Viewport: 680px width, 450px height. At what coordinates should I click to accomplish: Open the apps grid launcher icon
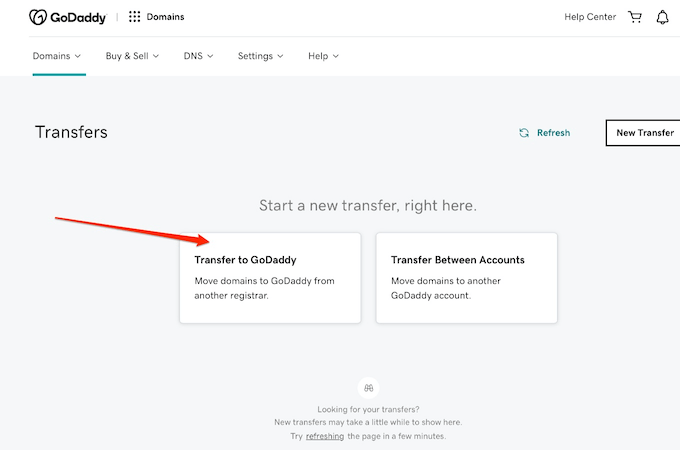(x=135, y=17)
